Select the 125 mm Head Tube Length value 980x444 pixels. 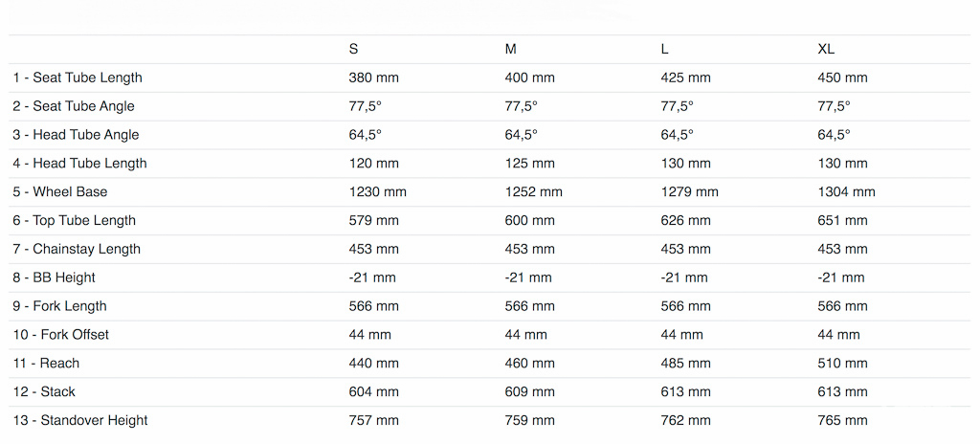[x=530, y=164]
